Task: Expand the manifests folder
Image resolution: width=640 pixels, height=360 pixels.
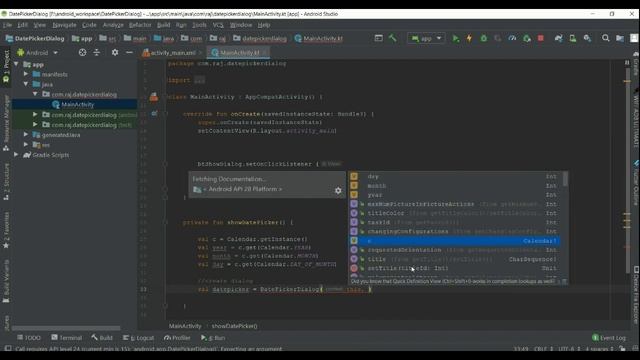Action: (x=26, y=74)
